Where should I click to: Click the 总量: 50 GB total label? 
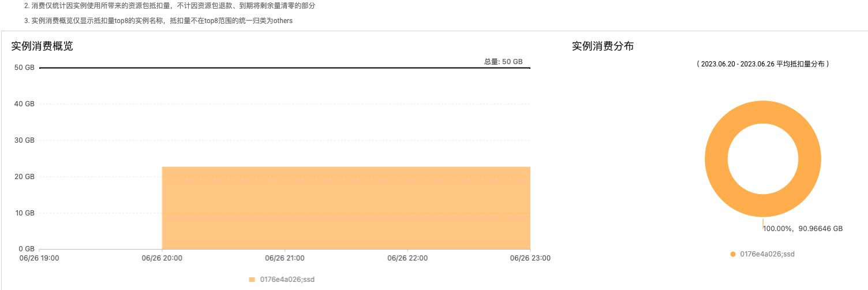click(x=503, y=62)
